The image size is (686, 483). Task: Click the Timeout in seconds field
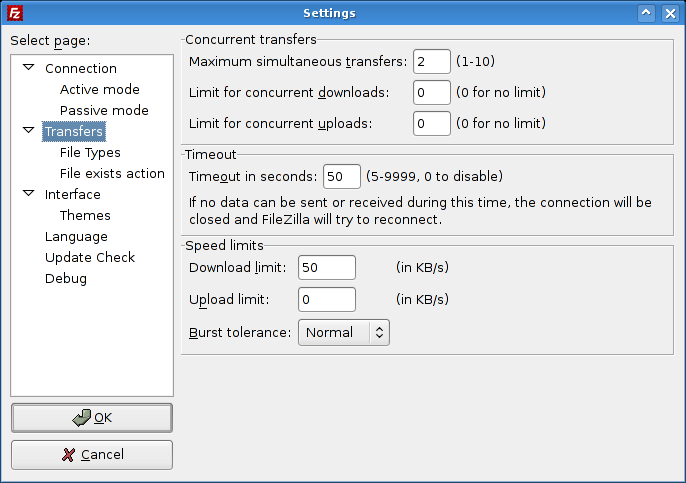[x=342, y=177]
